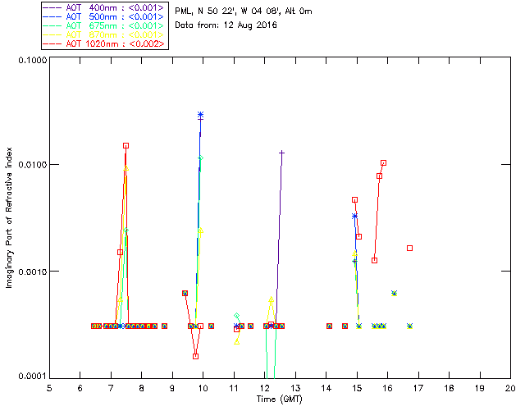Screen dimensions: 525x420
Task: Click the red square near 0.0015 at time 7.3
Action: 120,252
